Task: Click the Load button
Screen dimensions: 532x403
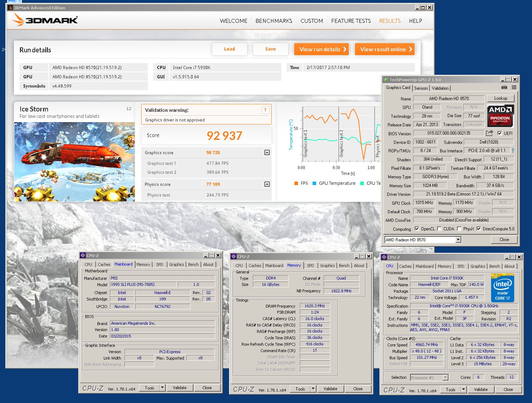Action: (229, 49)
